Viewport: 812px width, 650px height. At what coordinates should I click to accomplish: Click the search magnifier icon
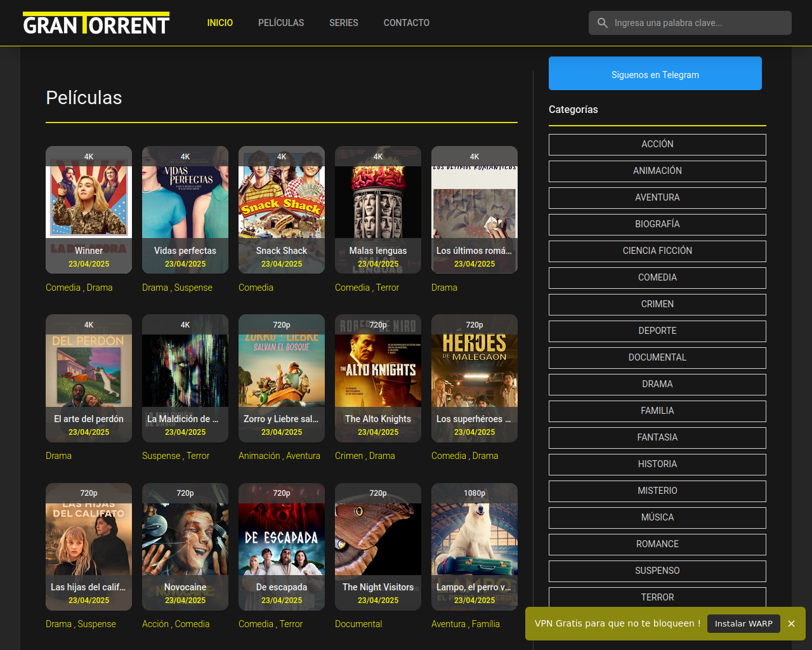[603, 23]
